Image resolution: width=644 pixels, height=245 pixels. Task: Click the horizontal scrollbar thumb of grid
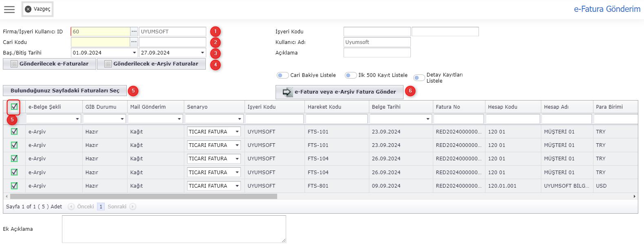click(x=143, y=197)
